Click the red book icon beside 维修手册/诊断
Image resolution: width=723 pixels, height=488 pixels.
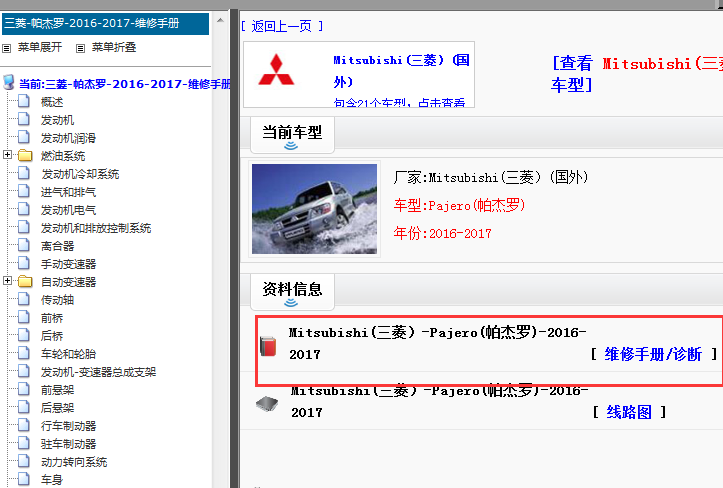coord(268,347)
